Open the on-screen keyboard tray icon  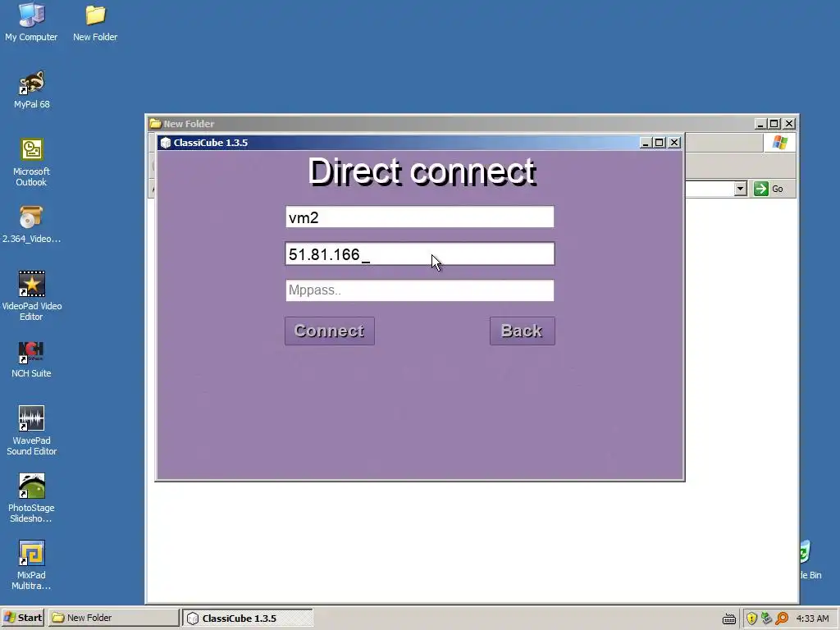coord(728,619)
